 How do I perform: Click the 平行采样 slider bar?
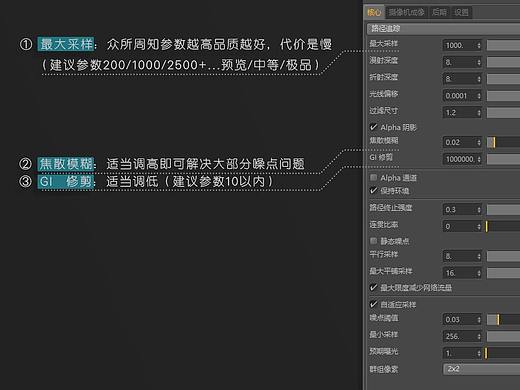503,256
